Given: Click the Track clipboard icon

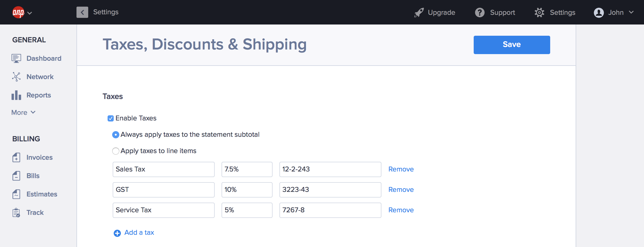Looking at the screenshot, I should 16,213.
